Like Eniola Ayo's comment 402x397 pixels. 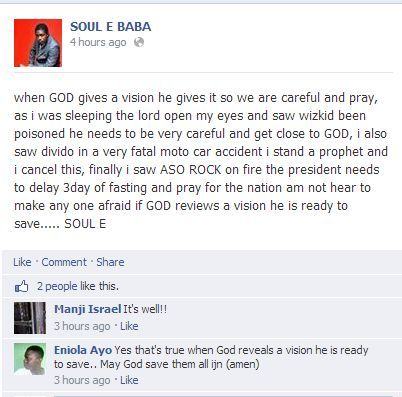129,380
